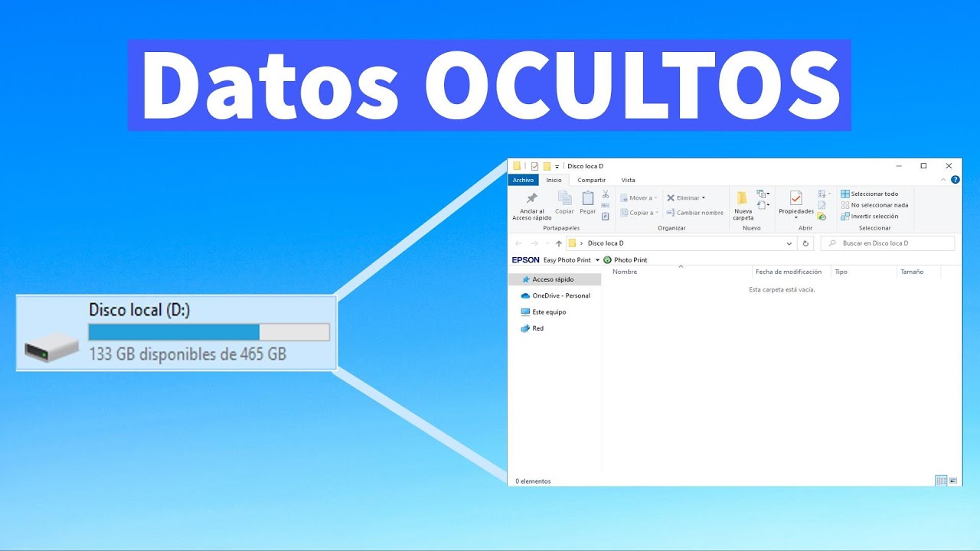Click Cambiar nombre button
The height and width of the screenshot is (551, 980).
pyautogui.click(x=694, y=213)
